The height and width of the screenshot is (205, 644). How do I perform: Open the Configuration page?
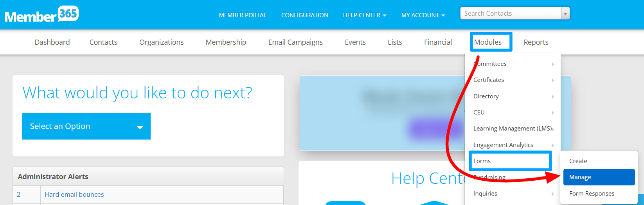(x=305, y=15)
